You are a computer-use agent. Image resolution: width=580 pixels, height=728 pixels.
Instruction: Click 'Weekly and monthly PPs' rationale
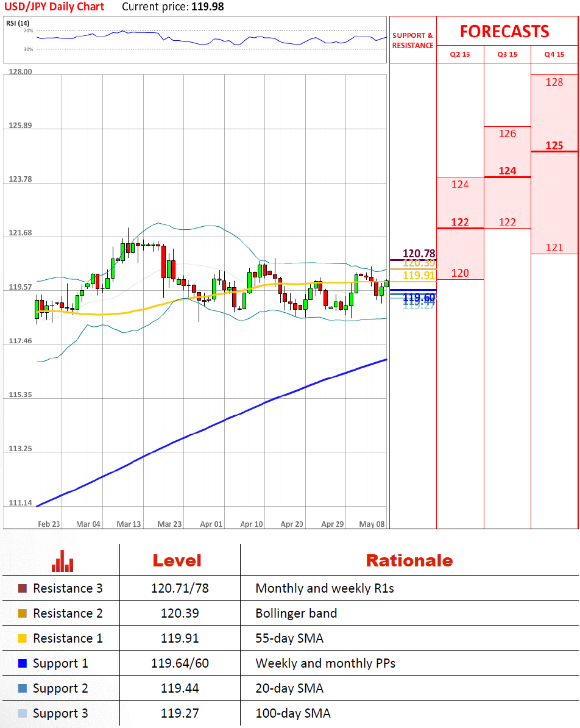click(x=325, y=664)
